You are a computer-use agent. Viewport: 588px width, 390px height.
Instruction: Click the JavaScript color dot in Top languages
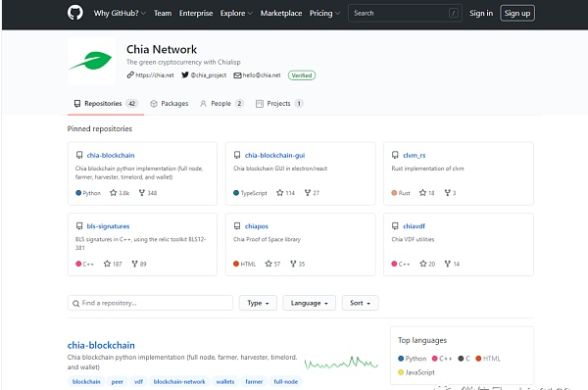click(401, 372)
